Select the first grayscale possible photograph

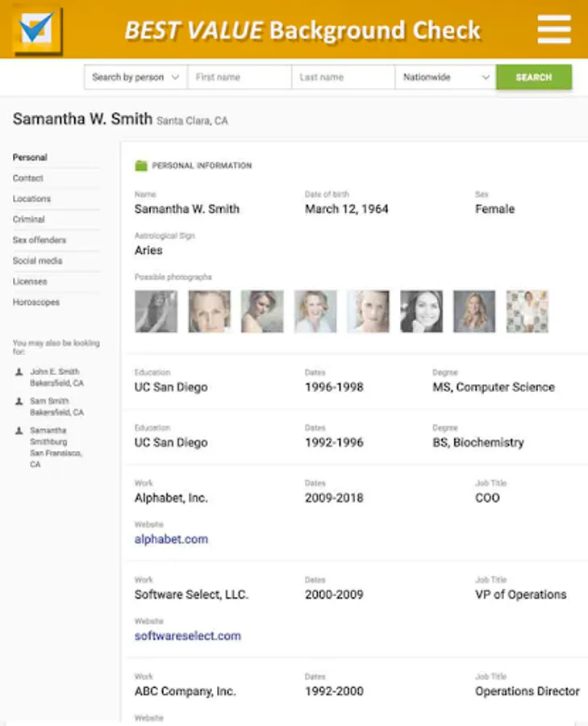click(156, 311)
